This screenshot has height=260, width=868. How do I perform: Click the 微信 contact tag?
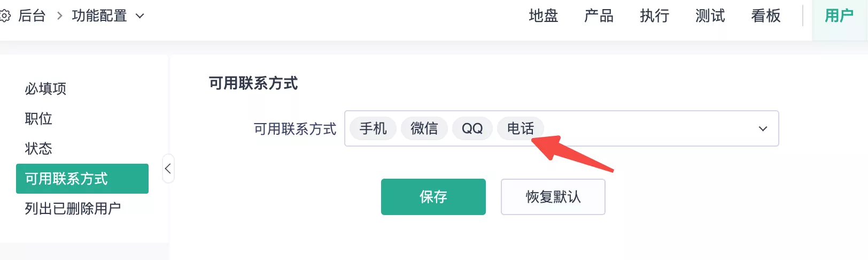point(424,128)
